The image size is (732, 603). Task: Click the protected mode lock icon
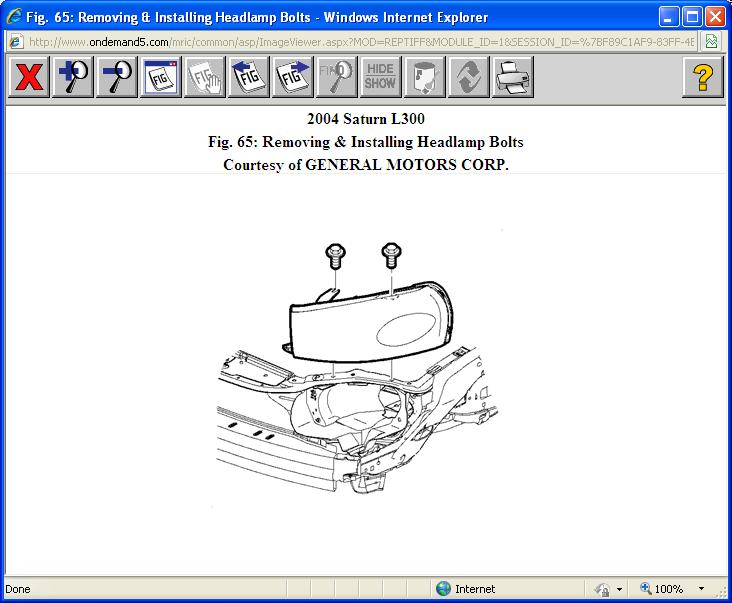[x=602, y=589]
